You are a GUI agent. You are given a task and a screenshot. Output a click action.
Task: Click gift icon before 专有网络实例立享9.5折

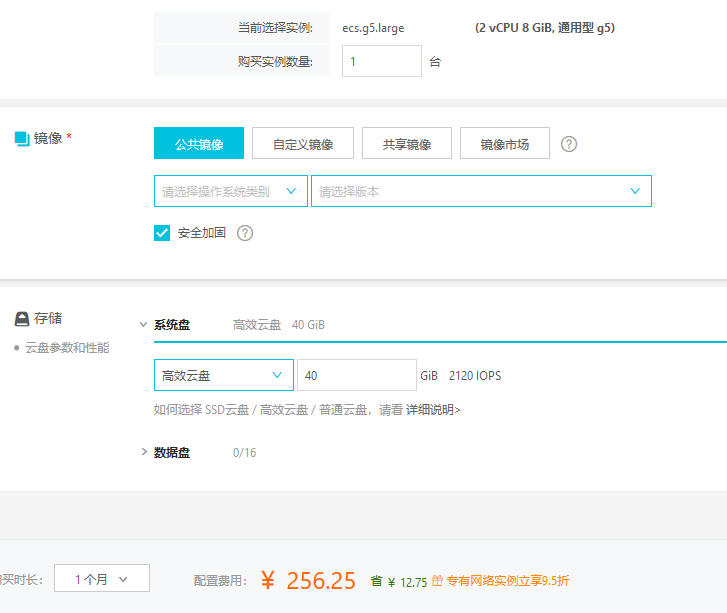437,580
